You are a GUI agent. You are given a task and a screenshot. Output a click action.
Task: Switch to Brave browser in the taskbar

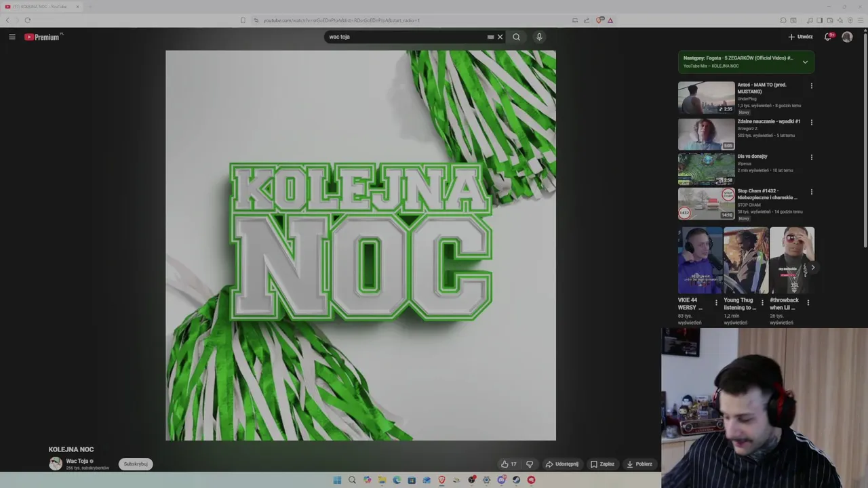click(441, 480)
